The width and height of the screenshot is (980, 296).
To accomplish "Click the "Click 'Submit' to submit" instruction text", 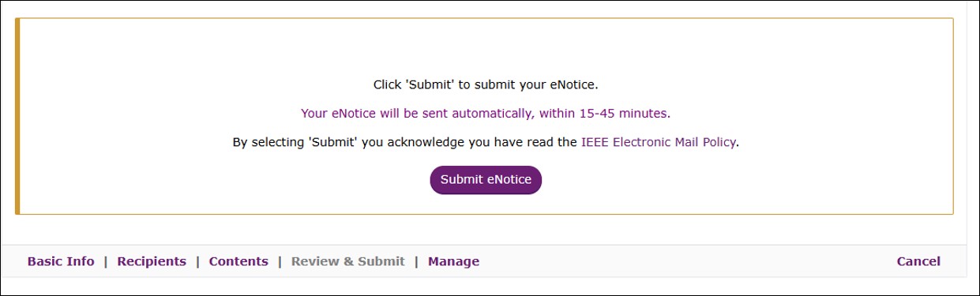I will [486, 84].
